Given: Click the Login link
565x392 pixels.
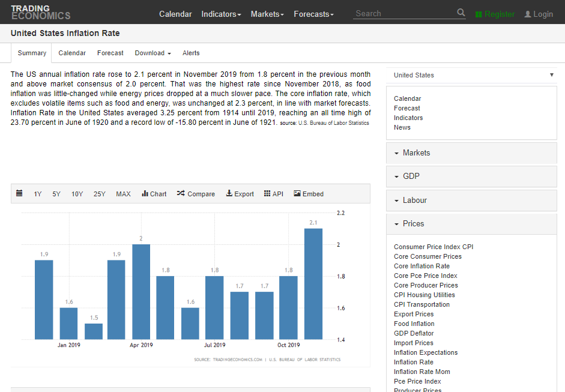Looking at the screenshot, I should [x=539, y=14].
